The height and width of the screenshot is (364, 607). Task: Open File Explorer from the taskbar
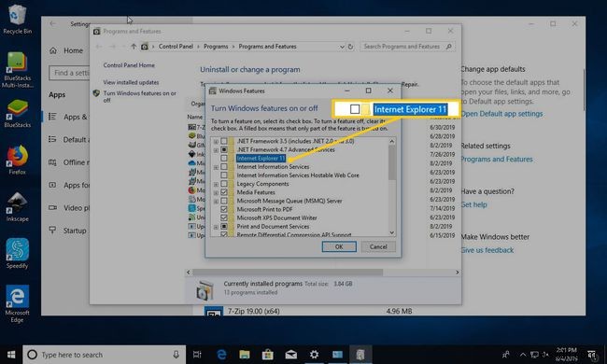[x=245, y=355]
